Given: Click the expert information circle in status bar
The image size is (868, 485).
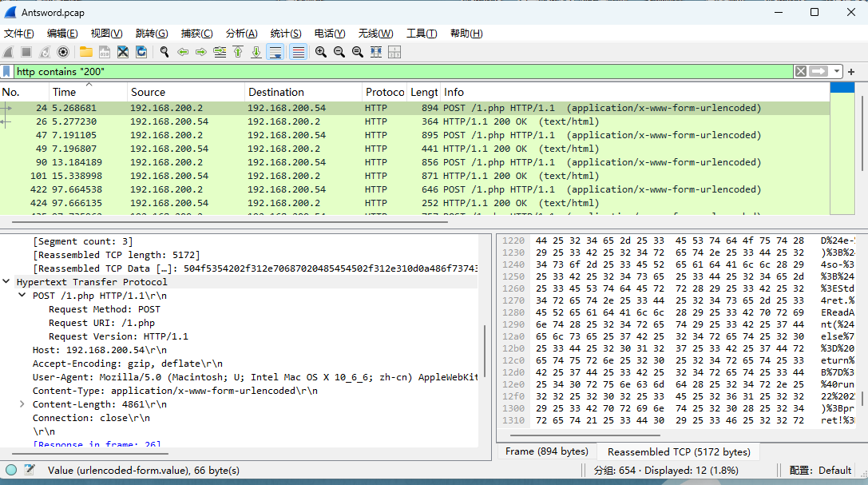Looking at the screenshot, I should 11,470.
